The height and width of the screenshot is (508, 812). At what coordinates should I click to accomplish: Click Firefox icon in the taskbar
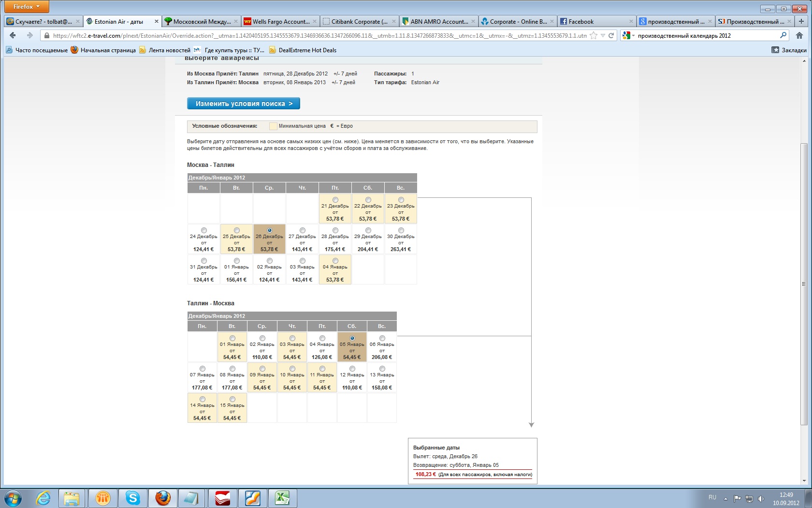(x=163, y=498)
